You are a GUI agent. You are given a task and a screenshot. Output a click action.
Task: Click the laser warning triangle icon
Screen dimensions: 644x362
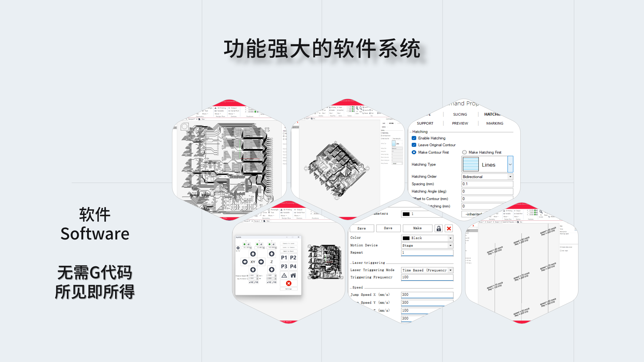click(284, 275)
